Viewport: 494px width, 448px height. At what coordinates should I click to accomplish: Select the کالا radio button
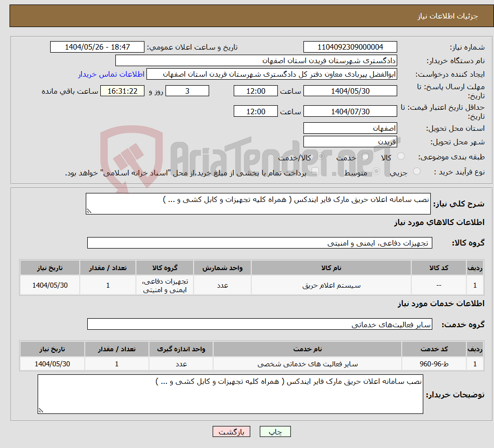coord(401,156)
